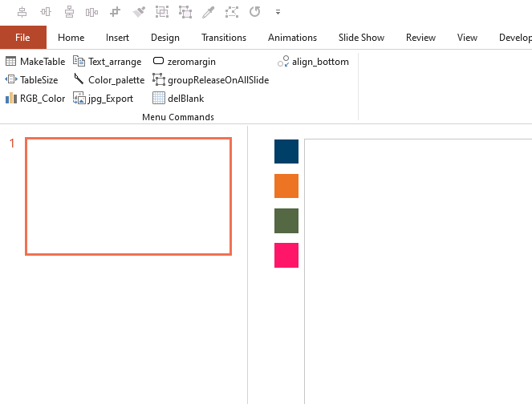This screenshot has height=404, width=532.
Task: Click the Distribute Vertically icon
Action: (69, 12)
